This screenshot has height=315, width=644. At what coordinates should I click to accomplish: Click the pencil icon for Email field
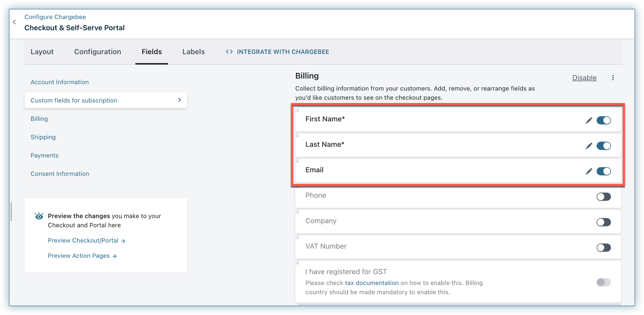tap(589, 171)
